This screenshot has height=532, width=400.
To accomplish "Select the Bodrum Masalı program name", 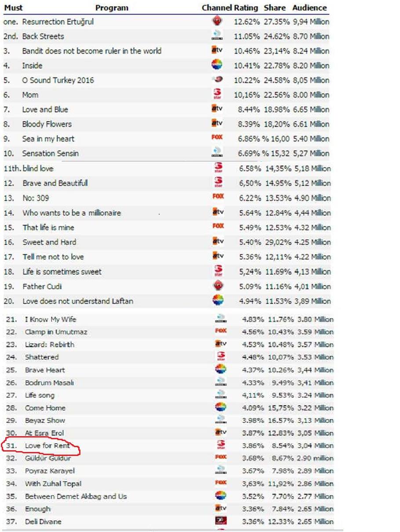I will (50, 383).
